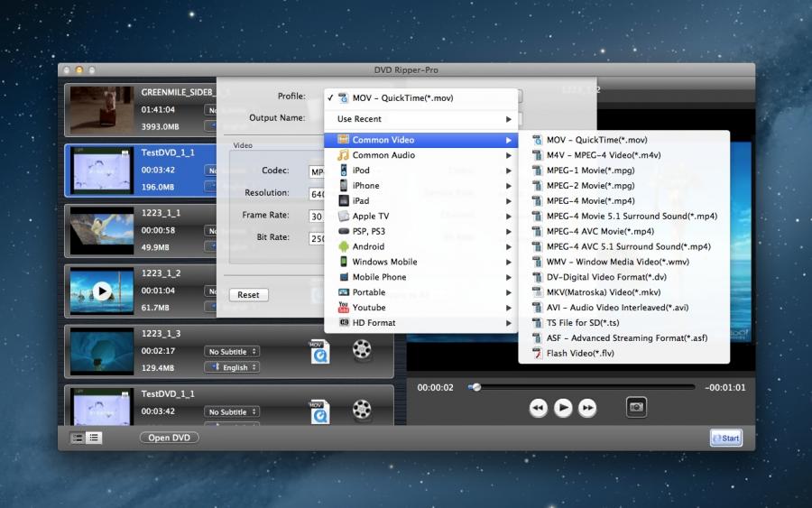The image size is (812, 508).
Task: Expand the iPhone submenu arrow
Action: click(x=509, y=186)
